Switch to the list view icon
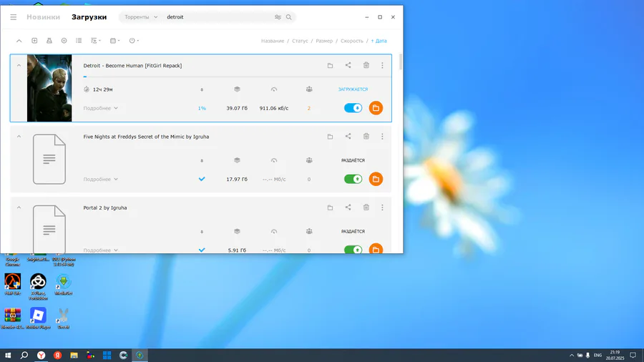Image resolution: width=644 pixels, height=362 pixels. tap(79, 41)
